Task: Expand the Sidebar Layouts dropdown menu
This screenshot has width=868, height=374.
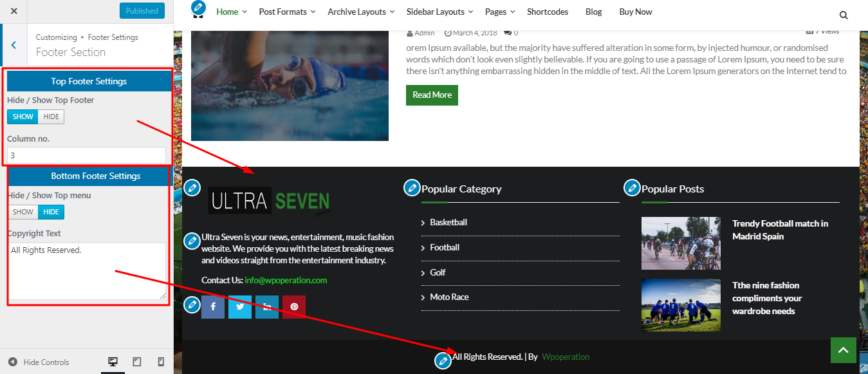Action: [439, 12]
